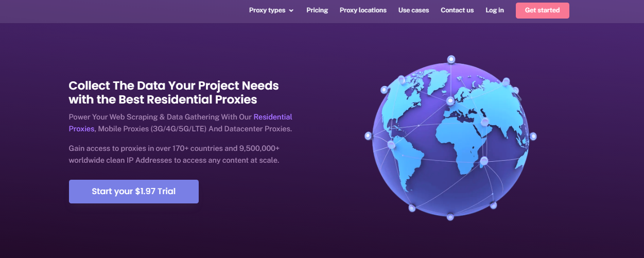Click the Africa continent on the globe
This screenshot has width=644, height=258.
(x=461, y=147)
